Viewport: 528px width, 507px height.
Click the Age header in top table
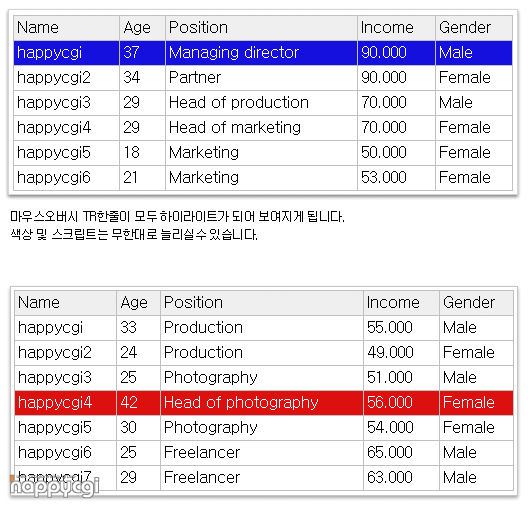pyautogui.click(x=142, y=28)
